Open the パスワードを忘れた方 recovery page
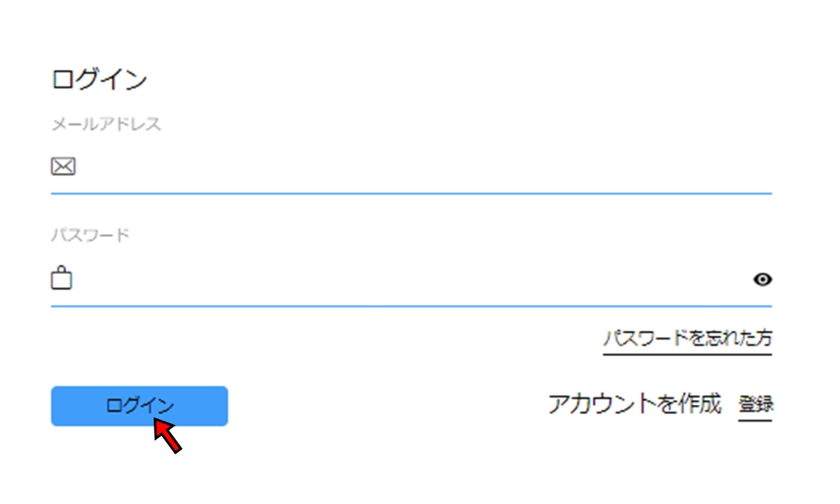The image size is (840, 504). click(689, 338)
